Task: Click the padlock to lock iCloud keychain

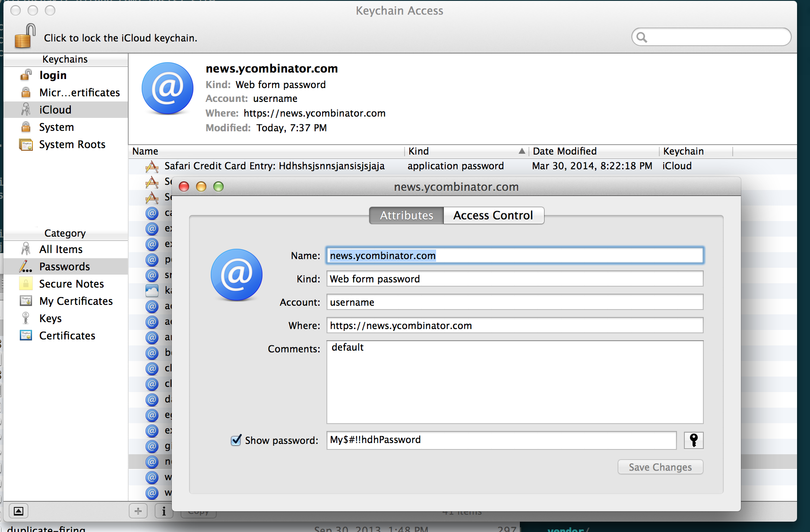Action: pyautogui.click(x=25, y=36)
